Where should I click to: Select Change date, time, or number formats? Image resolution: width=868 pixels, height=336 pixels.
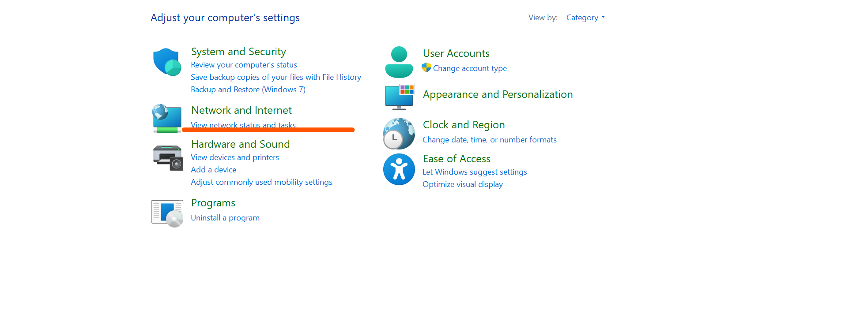point(490,140)
